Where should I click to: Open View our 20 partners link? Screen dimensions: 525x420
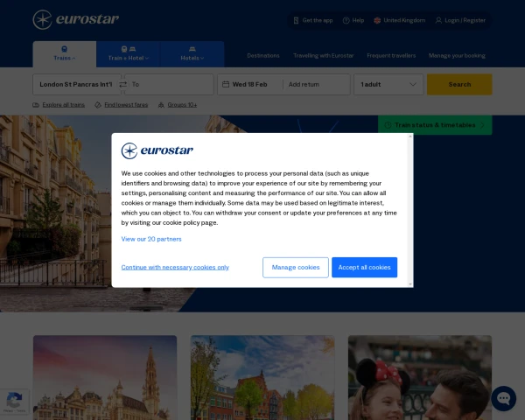pyautogui.click(x=151, y=239)
